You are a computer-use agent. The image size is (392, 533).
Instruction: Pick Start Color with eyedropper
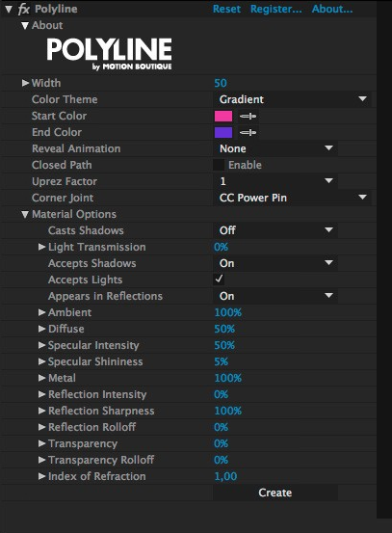(x=248, y=117)
